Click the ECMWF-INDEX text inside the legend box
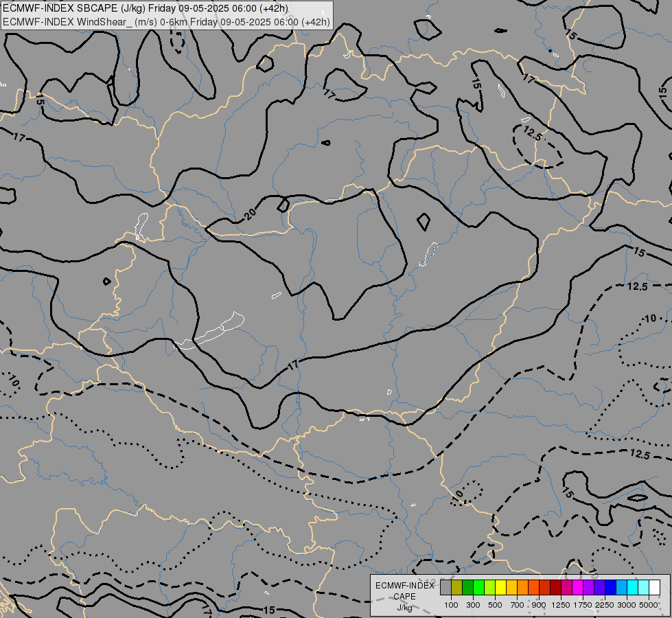Image resolution: width=672 pixels, height=618 pixels. (404, 586)
